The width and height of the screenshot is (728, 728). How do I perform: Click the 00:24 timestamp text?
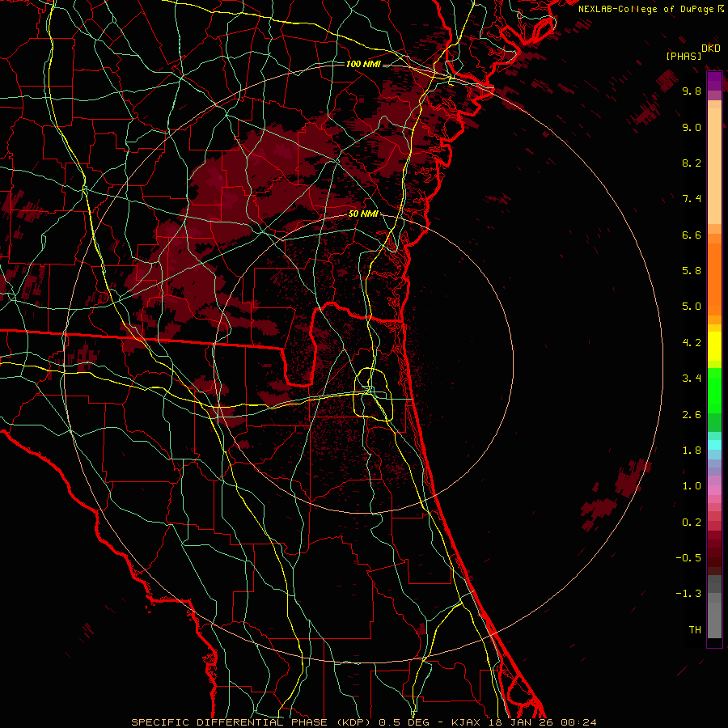[578, 722]
